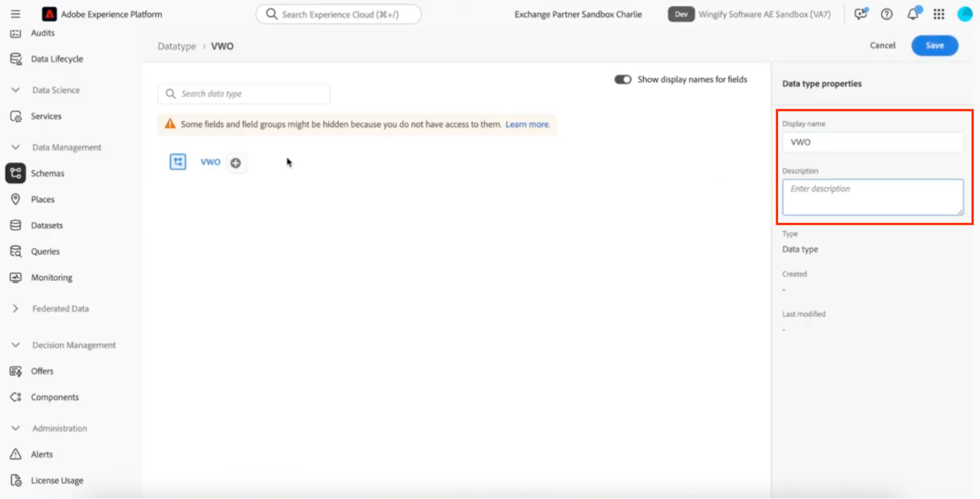Click the Queries icon
The image size is (980, 499).
coord(16,251)
